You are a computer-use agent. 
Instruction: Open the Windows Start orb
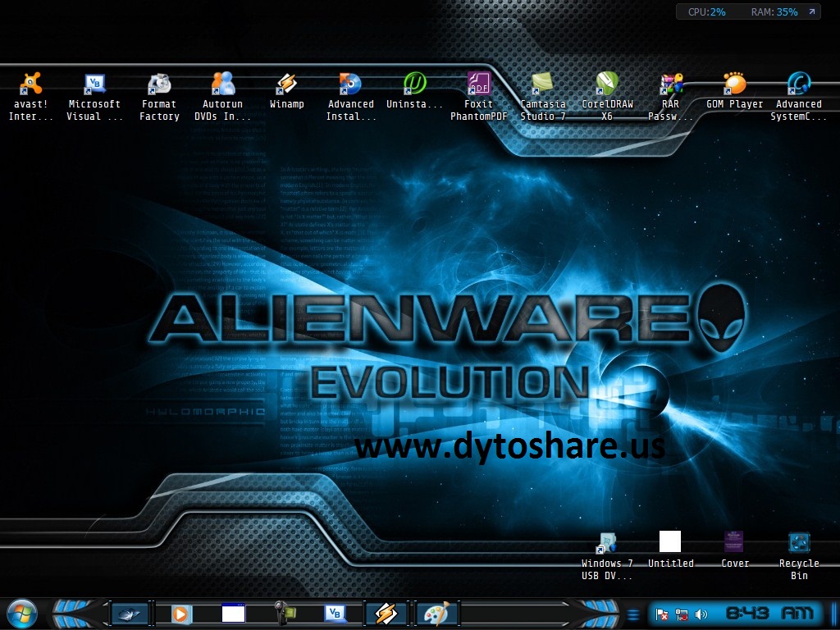(21, 614)
